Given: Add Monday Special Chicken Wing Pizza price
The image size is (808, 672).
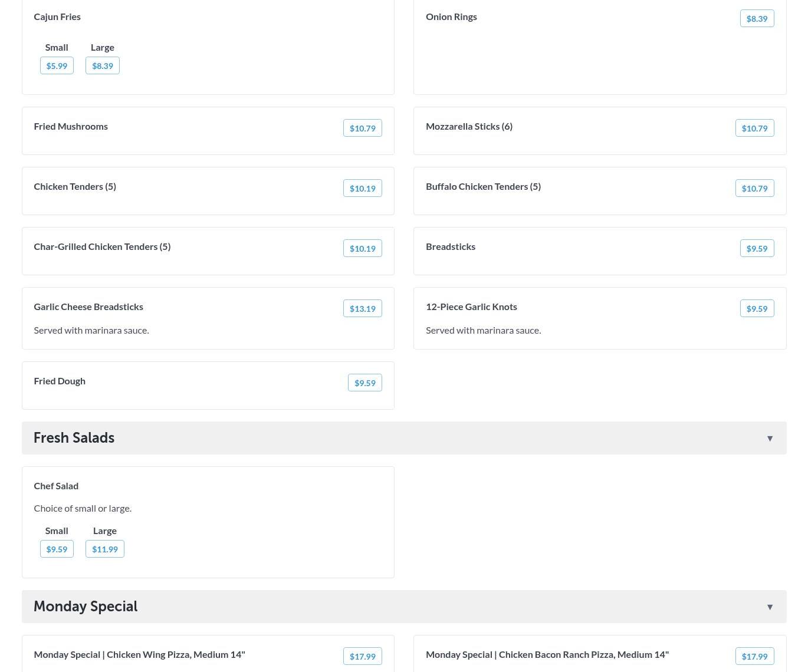Looking at the screenshot, I should tap(362, 656).
